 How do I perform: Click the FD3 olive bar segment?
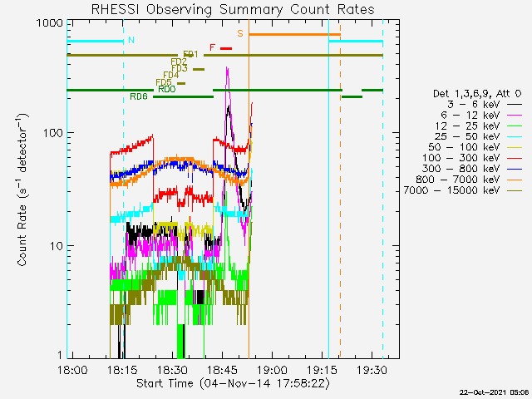[x=199, y=69]
